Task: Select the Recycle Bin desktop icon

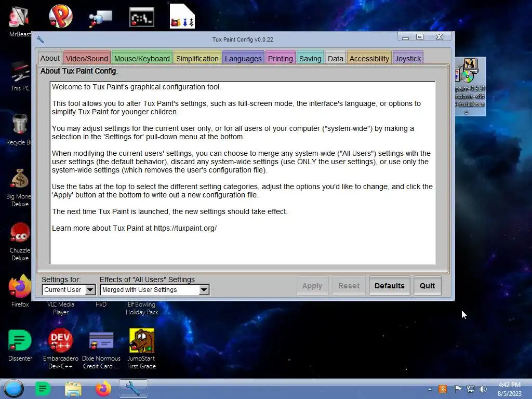Action: click(x=19, y=129)
